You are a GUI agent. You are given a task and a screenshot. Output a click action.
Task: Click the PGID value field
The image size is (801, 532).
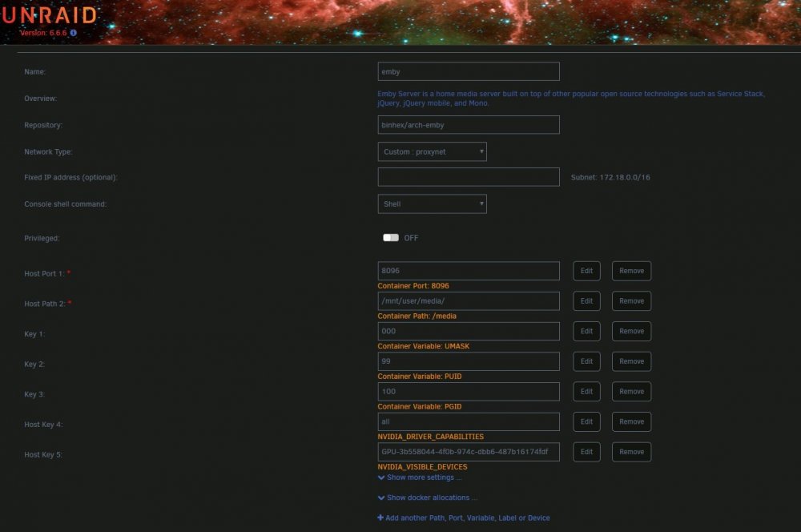[469, 392]
